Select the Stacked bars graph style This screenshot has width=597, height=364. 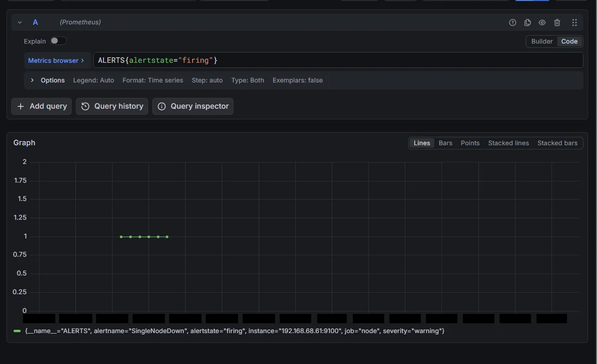(558, 143)
